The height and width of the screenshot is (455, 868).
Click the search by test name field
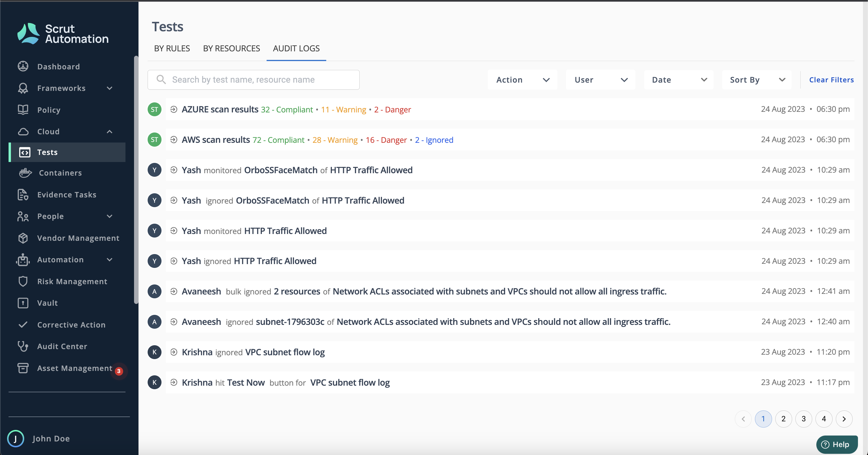tap(253, 80)
